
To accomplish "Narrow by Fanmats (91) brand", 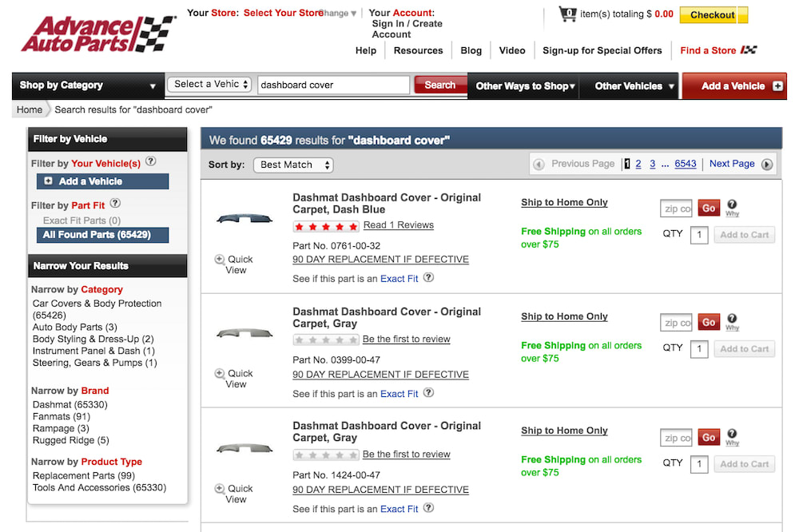I will [x=62, y=416].
